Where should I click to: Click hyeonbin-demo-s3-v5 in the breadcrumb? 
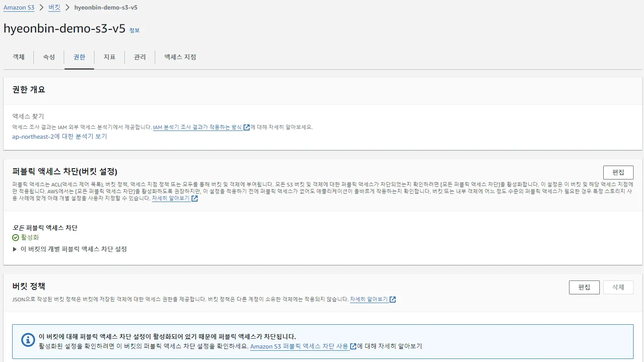106,8
